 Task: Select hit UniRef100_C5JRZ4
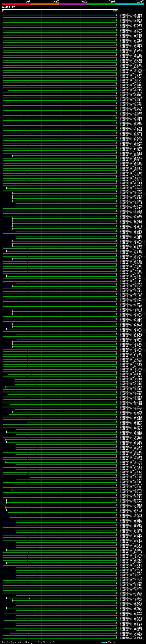(x=131, y=57)
